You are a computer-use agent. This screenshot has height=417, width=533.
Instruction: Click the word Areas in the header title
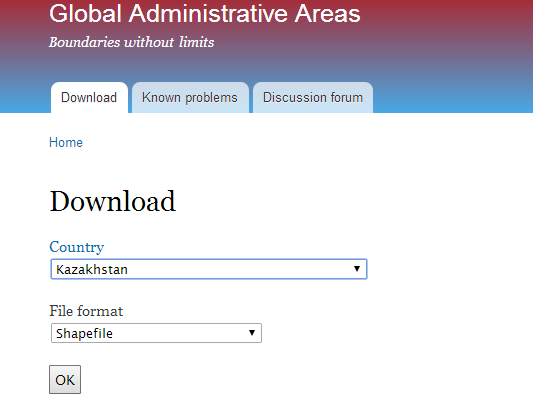[327, 14]
